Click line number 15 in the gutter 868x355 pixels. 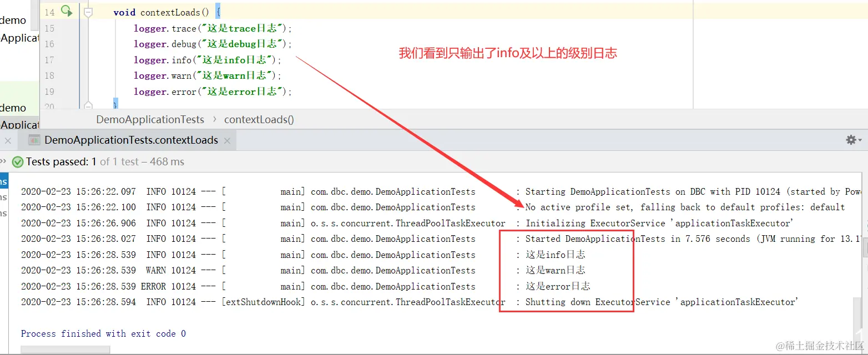pos(49,28)
